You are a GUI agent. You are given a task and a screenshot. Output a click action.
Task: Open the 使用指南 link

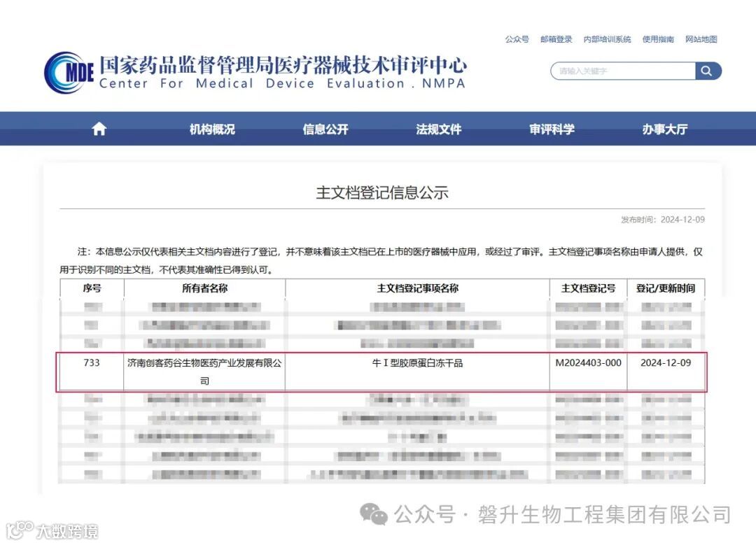pyautogui.click(x=658, y=39)
